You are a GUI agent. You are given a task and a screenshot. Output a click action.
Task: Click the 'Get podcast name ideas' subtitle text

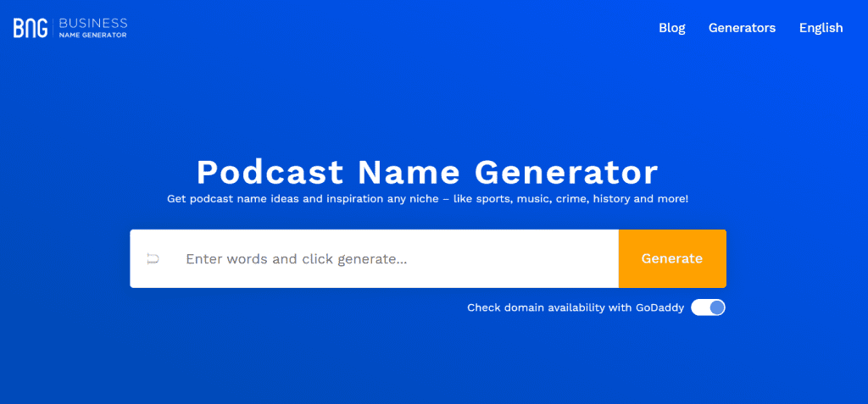point(427,199)
